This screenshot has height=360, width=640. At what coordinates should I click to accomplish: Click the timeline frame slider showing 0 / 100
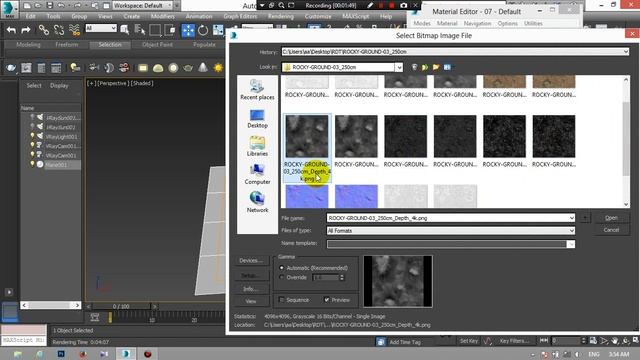point(121,306)
